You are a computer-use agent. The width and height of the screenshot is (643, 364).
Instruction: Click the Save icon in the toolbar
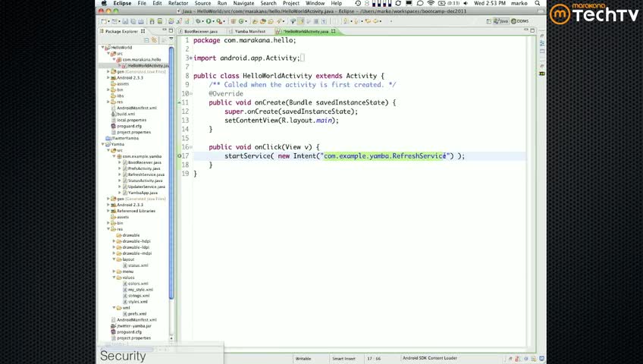point(125,21)
